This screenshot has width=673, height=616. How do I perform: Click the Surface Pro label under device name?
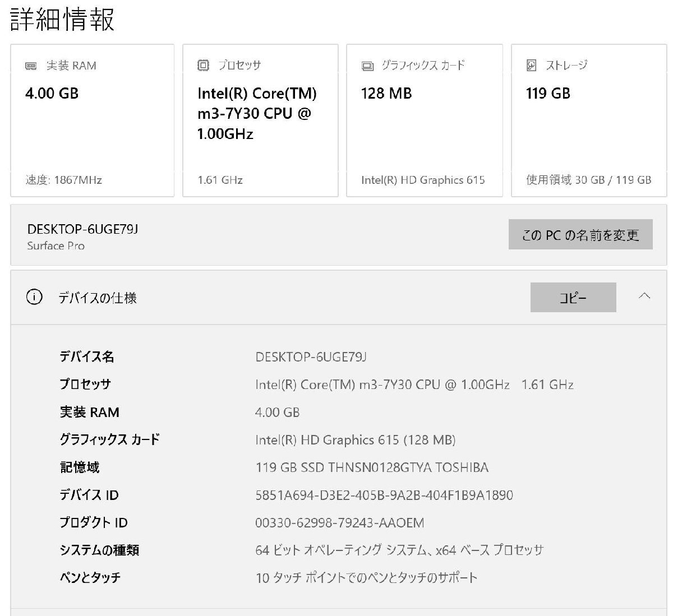coord(56,246)
